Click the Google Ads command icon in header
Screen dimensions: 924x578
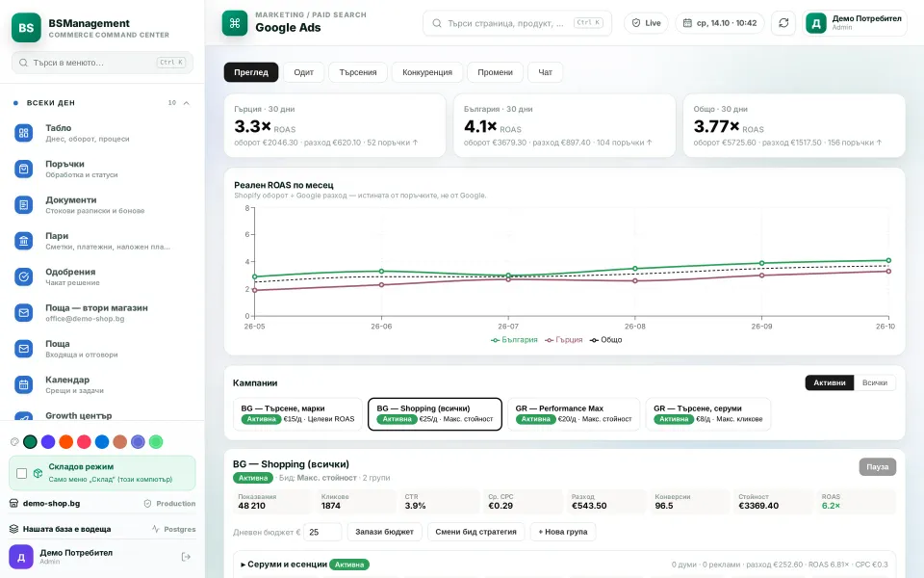tap(235, 23)
